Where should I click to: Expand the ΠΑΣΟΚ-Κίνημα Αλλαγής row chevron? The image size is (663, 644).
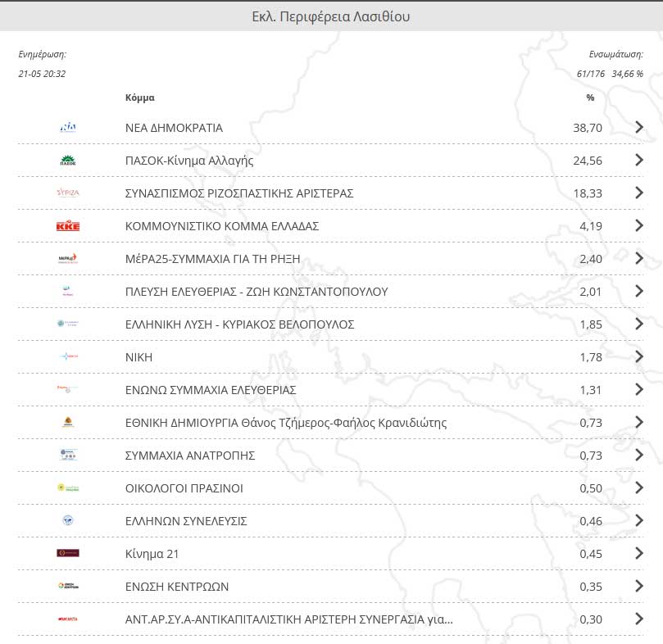(639, 160)
